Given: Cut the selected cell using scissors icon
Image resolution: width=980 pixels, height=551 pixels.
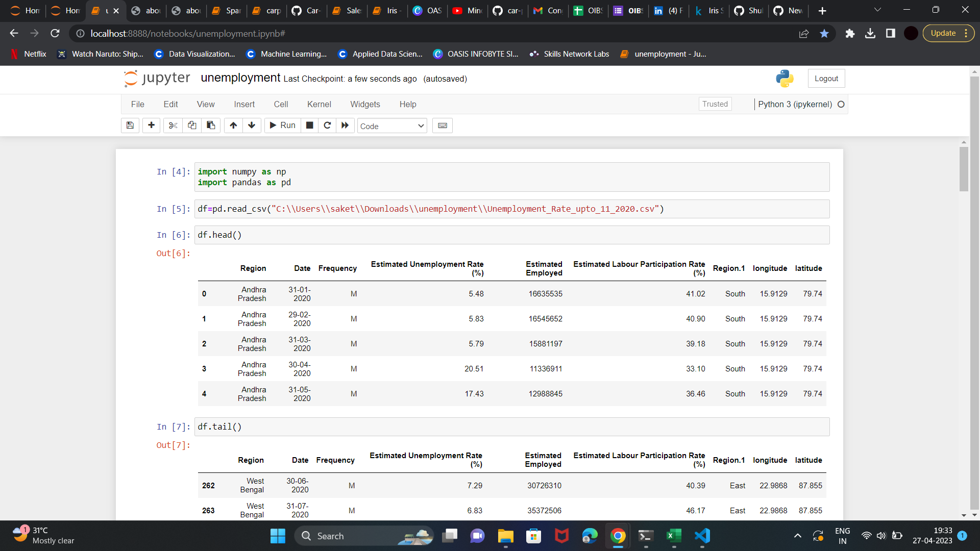Looking at the screenshot, I should click(x=173, y=126).
